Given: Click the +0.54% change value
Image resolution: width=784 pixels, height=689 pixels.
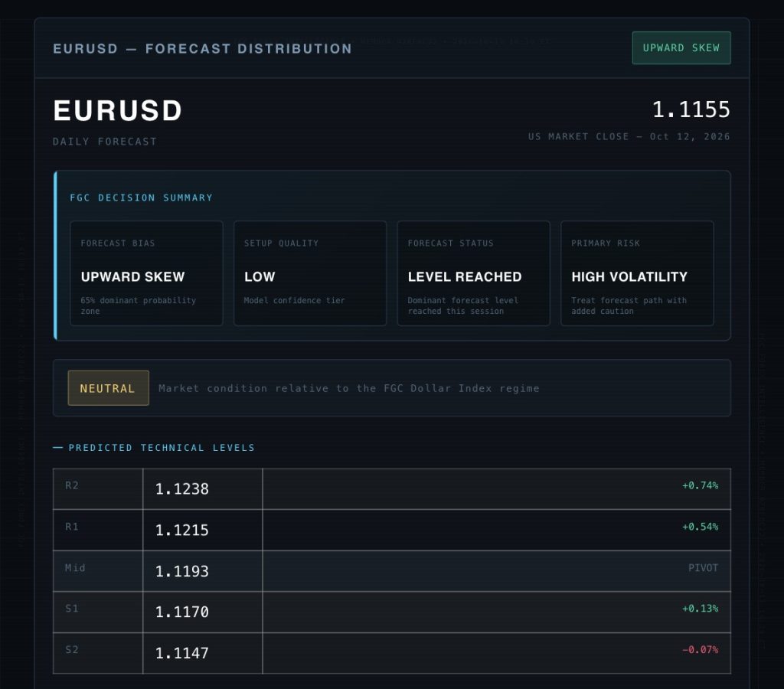Looking at the screenshot, I should point(700,527).
